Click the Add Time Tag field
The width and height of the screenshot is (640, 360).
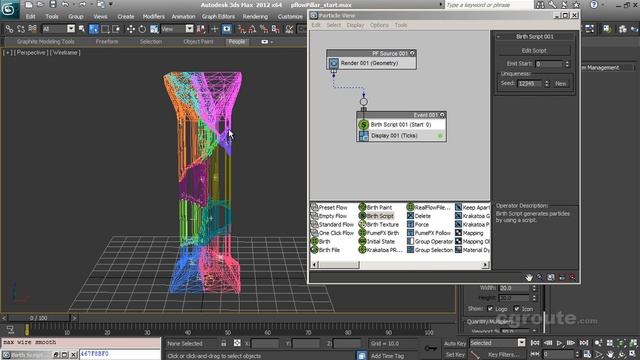point(387,356)
